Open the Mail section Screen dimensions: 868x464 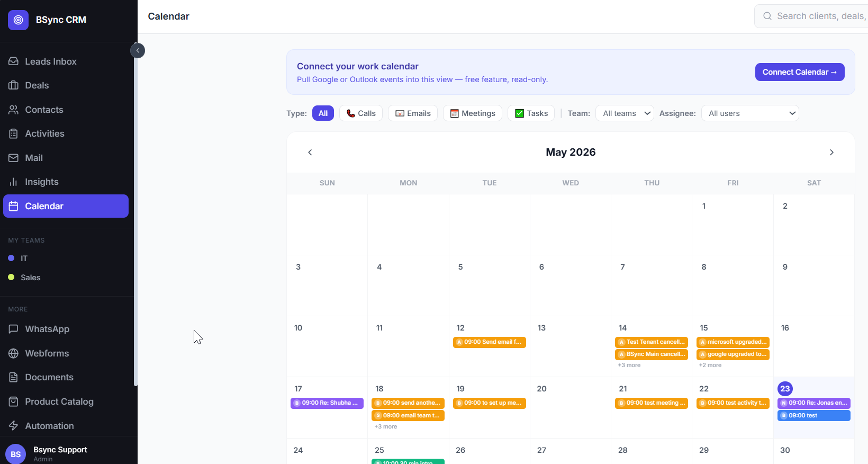[66, 158]
